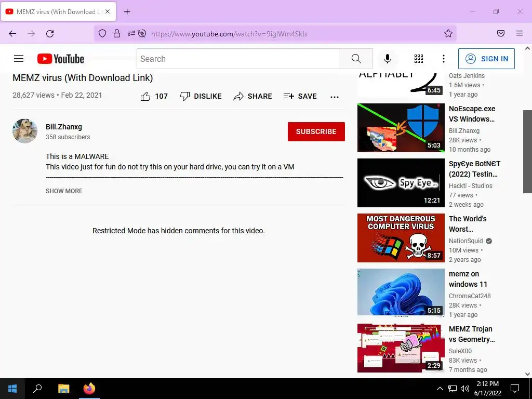Click the SHARE arrow button
Screen dimensions: 532x399
click(253, 96)
